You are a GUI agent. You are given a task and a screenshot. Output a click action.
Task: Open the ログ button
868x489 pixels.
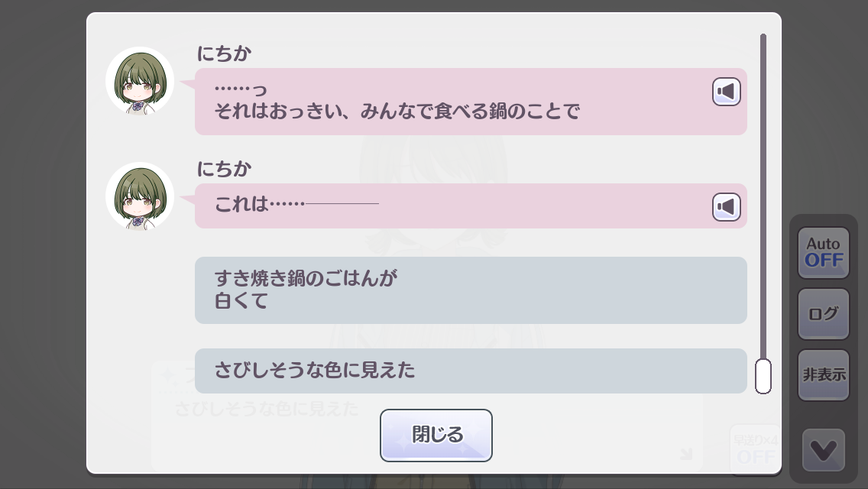[x=823, y=313]
